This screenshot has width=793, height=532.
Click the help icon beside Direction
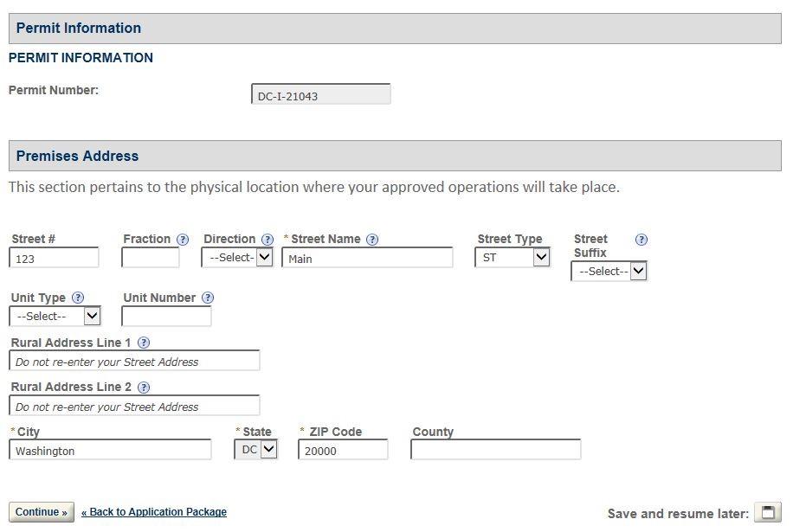tap(268, 240)
